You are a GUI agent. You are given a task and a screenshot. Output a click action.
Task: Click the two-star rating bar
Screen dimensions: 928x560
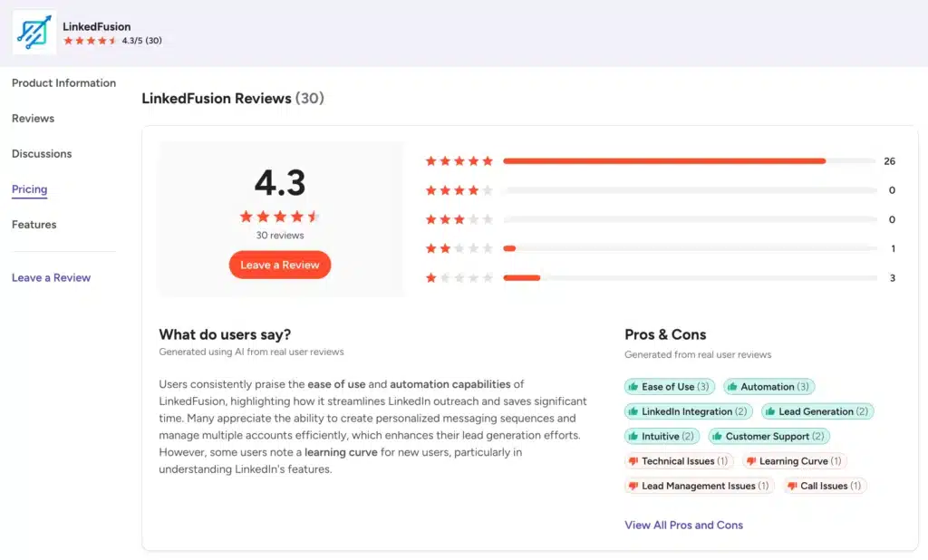(x=690, y=248)
